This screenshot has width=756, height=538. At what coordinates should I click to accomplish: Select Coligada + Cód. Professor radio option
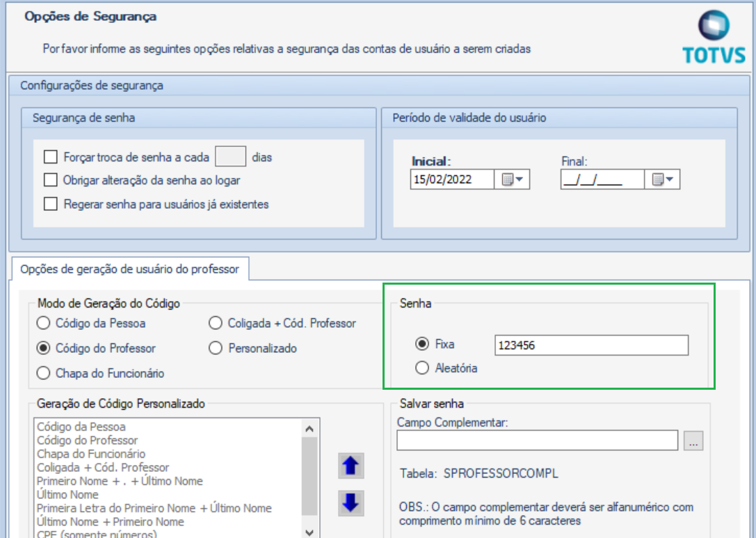[x=216, y=323]
